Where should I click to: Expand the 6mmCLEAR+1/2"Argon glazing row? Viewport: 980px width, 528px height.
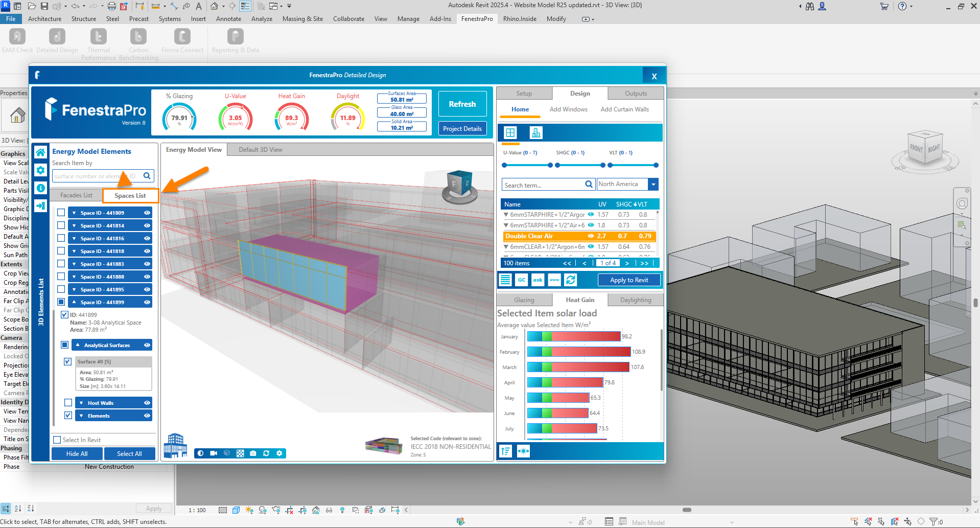click(506, 247)
